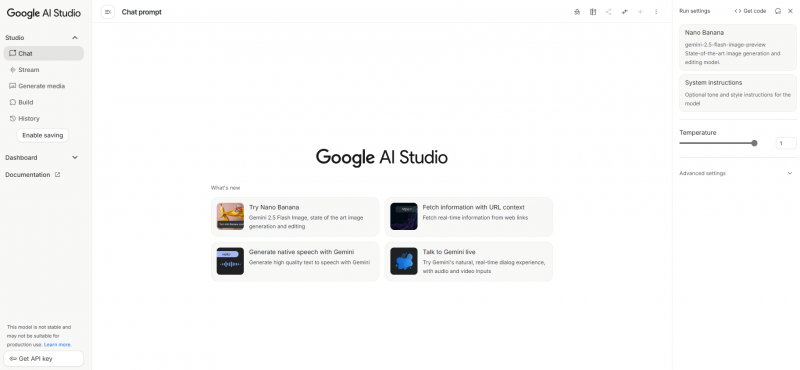Start a new chat with the plus icon
The height and width of the screenshot is (370, 800).
click(640, 12)
